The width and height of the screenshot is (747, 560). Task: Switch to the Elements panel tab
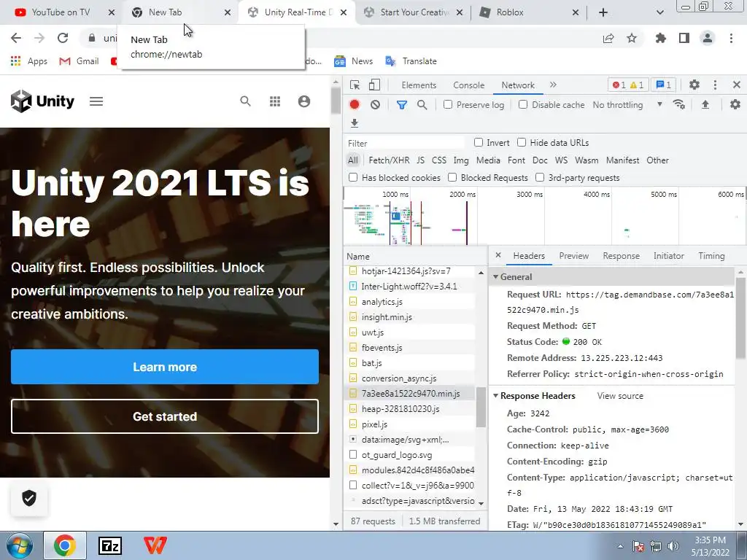pos(419,85)
